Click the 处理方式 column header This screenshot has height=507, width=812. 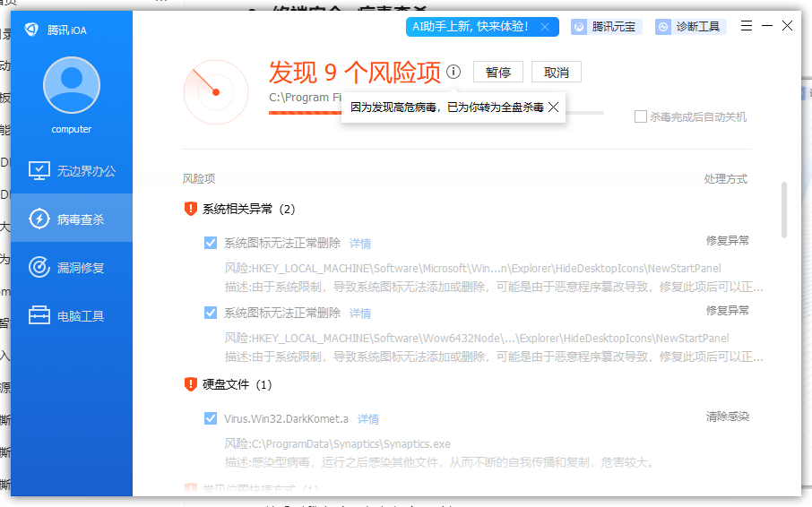coord(726,179)
